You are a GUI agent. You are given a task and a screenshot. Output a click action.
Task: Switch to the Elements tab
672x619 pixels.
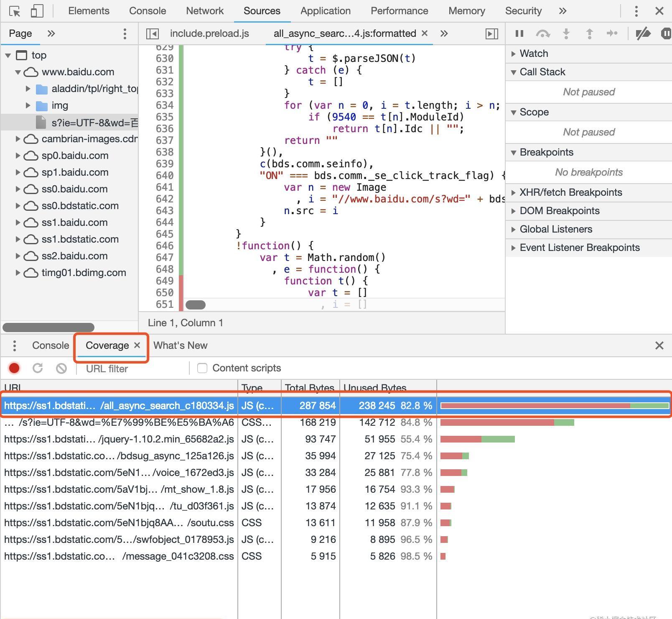(x=89, y=11)
